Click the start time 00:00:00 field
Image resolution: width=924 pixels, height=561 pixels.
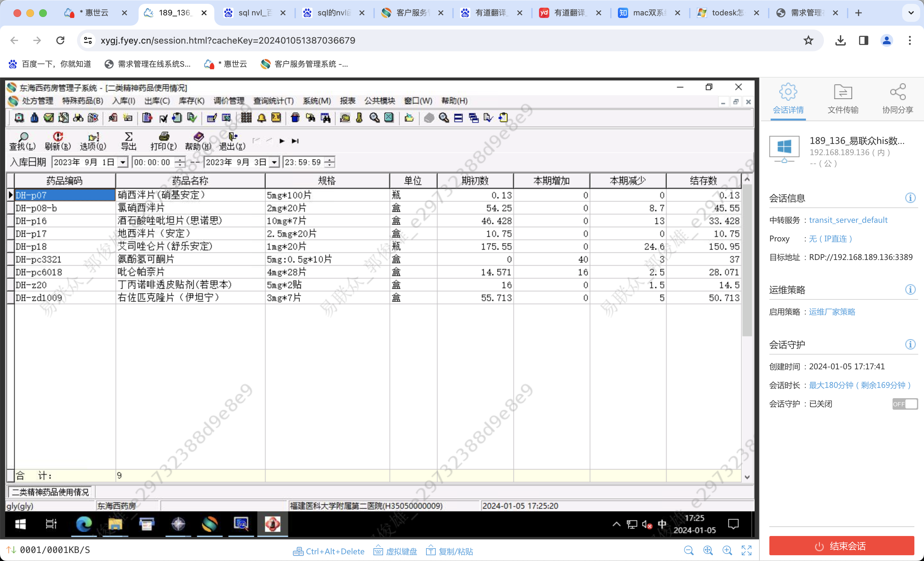pos(152,162)
